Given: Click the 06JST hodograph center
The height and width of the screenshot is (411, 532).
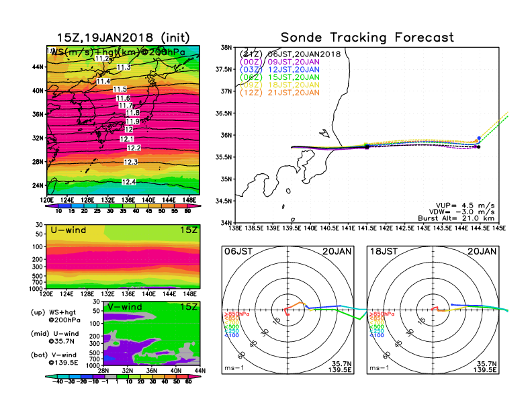Looking at the screenshot, I should coord(288,310).
